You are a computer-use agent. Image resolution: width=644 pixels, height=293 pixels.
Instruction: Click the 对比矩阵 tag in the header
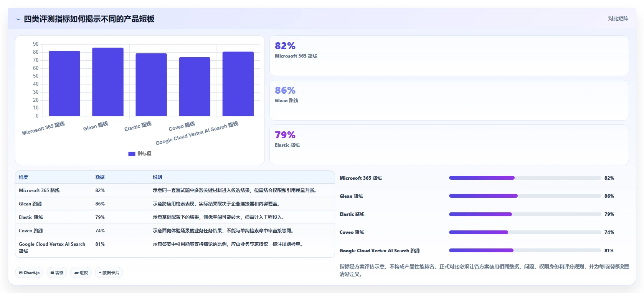618,18
